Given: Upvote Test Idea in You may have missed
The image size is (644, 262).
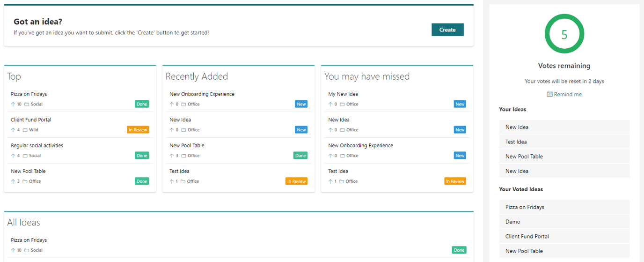Looking at the screenshot, I should point(330,181).
